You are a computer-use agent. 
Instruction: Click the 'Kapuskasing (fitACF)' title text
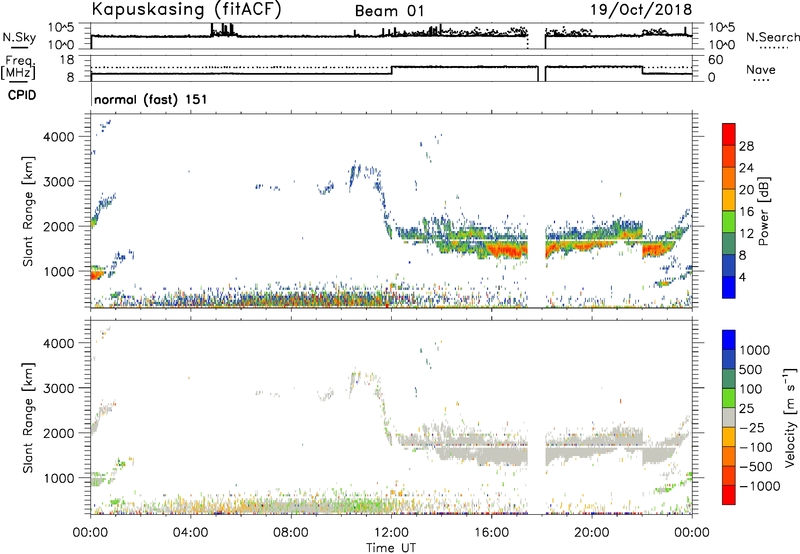click(186, 10)
